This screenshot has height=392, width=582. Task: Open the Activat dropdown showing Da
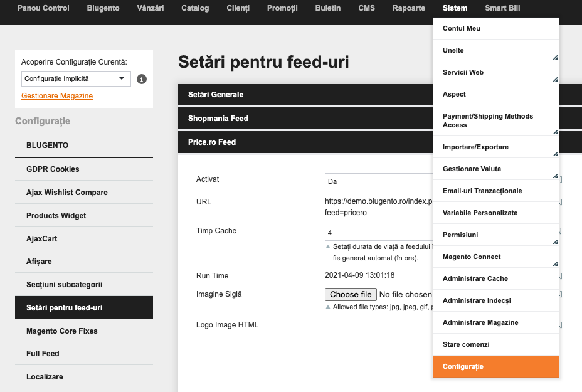379,181
